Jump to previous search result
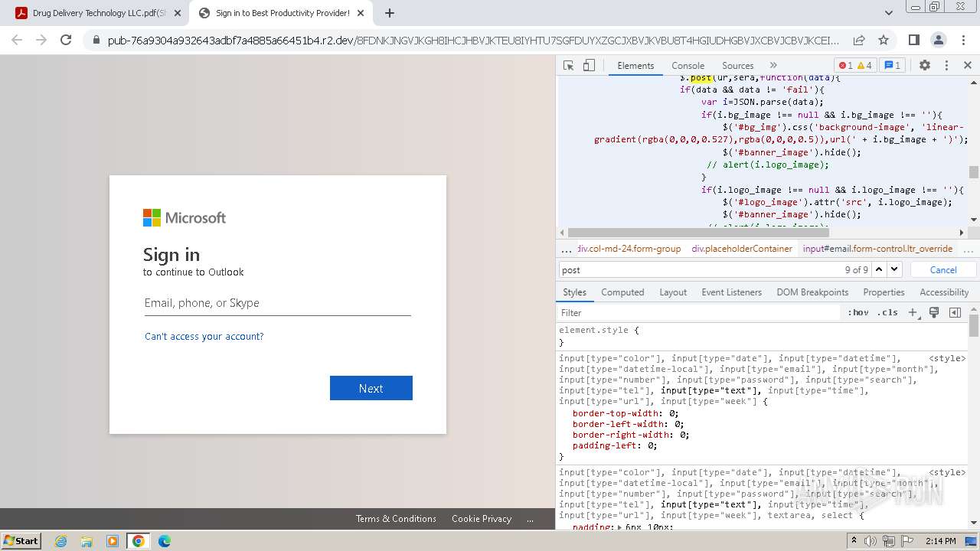The image size is (980, 551). pos(879,269)
